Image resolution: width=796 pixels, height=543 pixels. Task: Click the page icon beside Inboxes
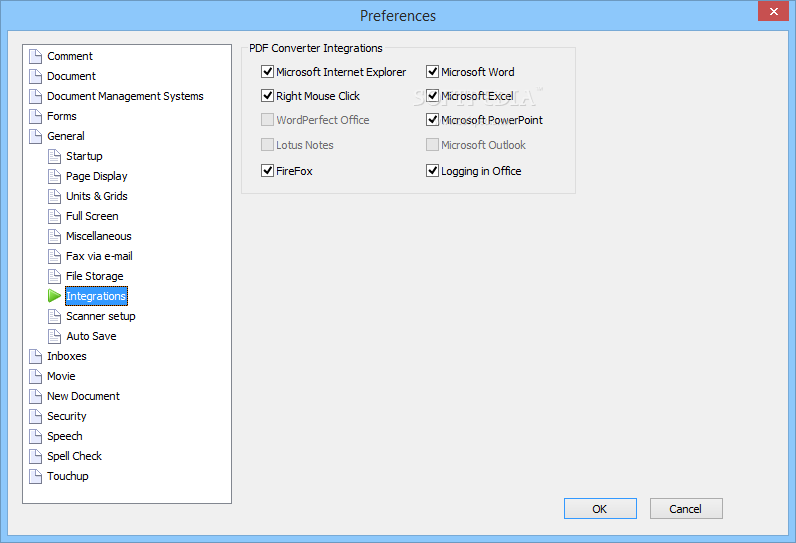(x=36, y=356)
